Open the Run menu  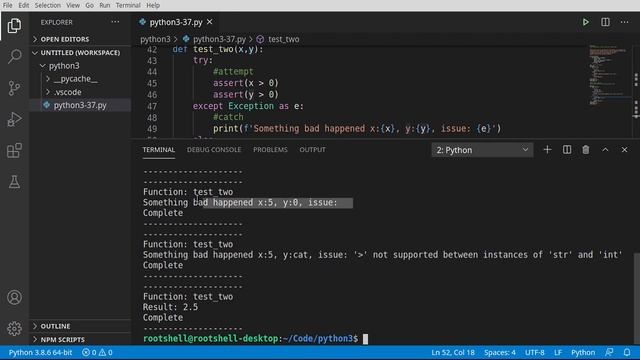click(104, 5)
